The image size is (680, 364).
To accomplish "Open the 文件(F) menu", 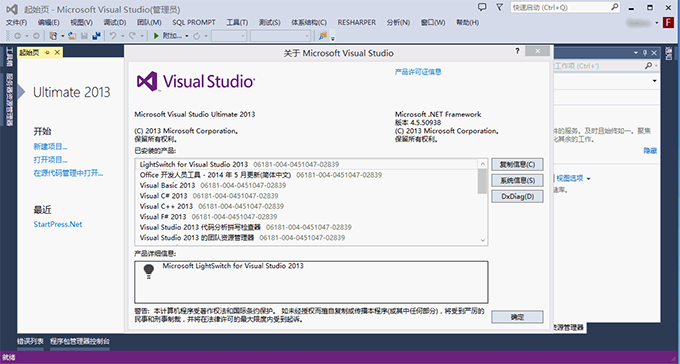I will (16, 23).
